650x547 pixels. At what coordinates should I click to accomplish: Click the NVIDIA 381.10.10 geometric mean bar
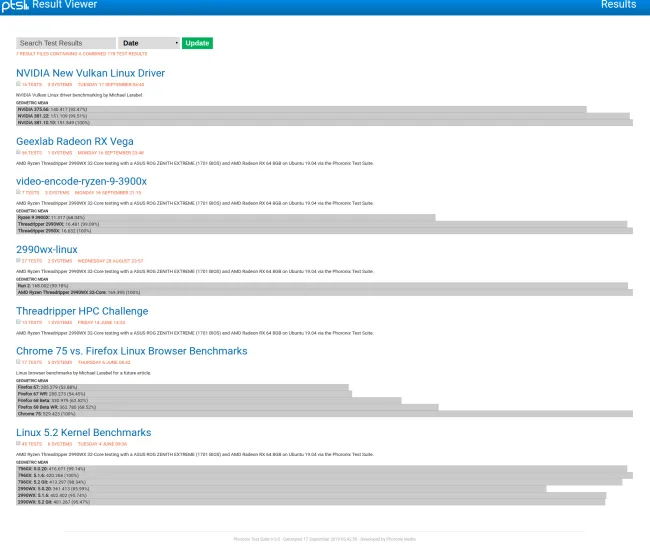[x=325, y=123]
